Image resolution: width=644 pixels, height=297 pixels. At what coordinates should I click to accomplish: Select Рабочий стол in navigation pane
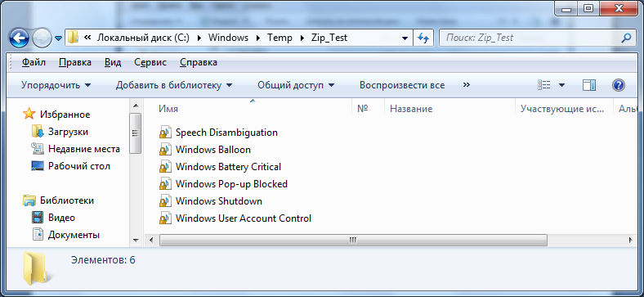(78, 166)
